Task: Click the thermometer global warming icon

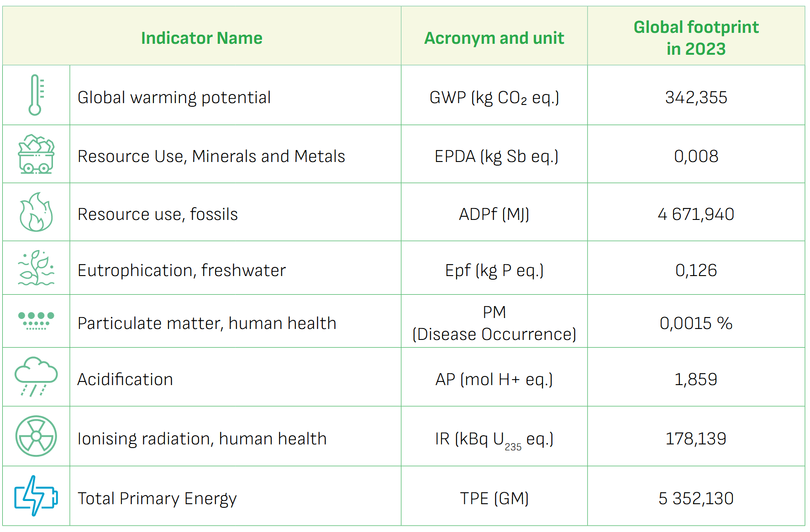Action: (36, 95)
